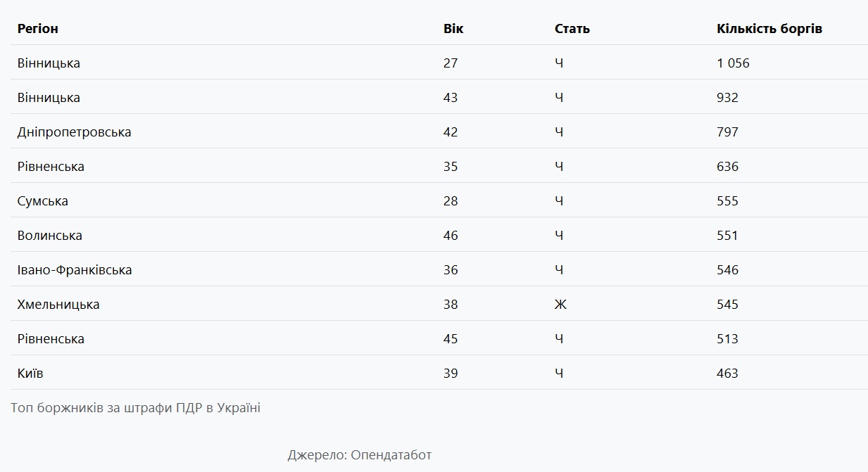
Task: Select the Волинська region cell
Action: point(50,236)
